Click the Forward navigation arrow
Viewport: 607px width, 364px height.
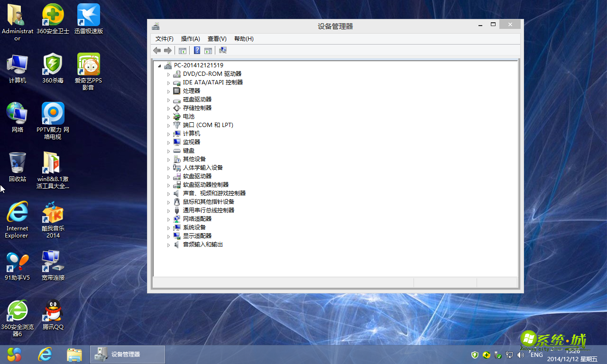point(168,50)
